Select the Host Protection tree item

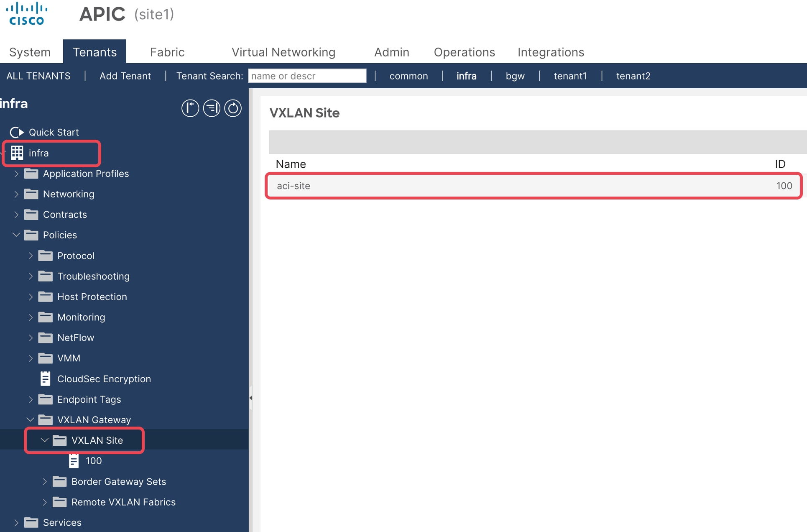[92, 297]
